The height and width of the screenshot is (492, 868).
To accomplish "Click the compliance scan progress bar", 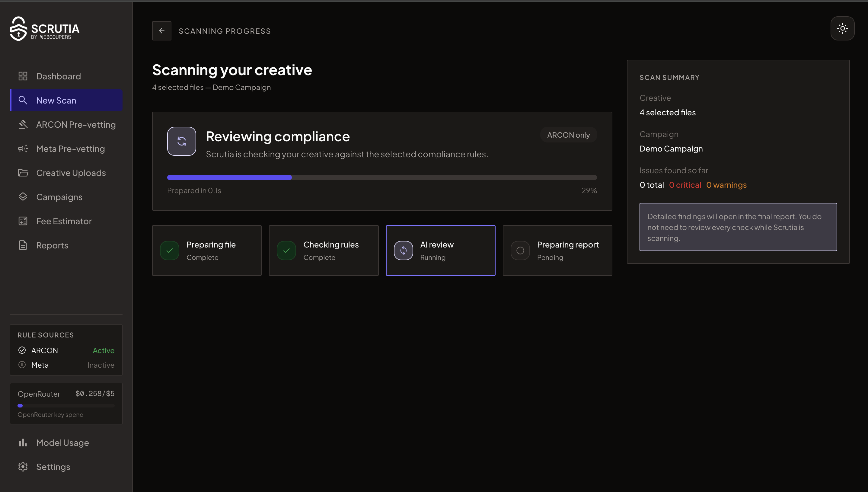I will tap(382, 177).
